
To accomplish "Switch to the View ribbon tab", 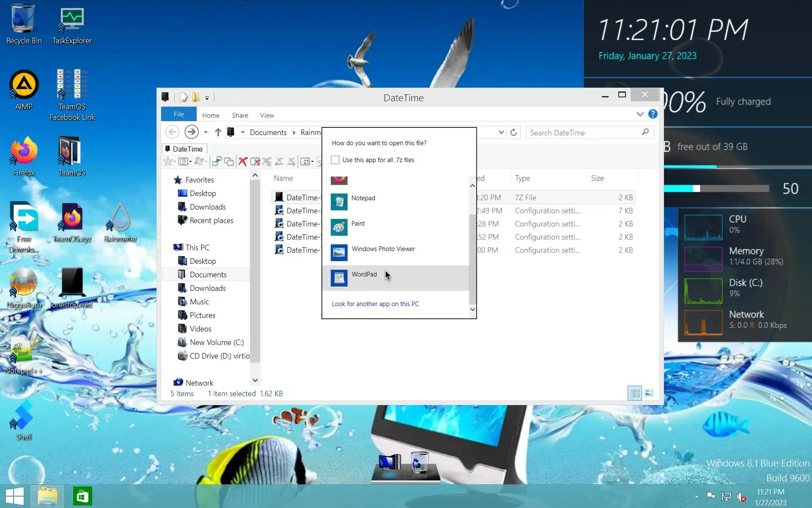I will [267, 115].
